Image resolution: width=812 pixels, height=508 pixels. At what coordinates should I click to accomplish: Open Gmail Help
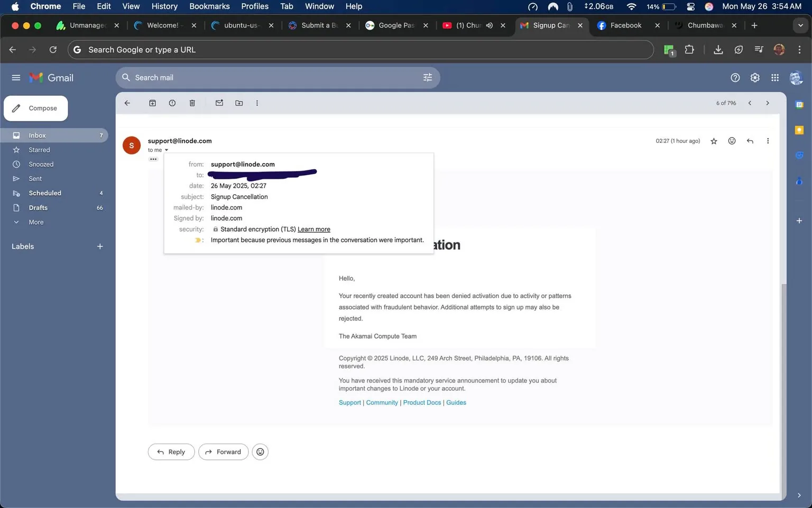coord(735,77)
